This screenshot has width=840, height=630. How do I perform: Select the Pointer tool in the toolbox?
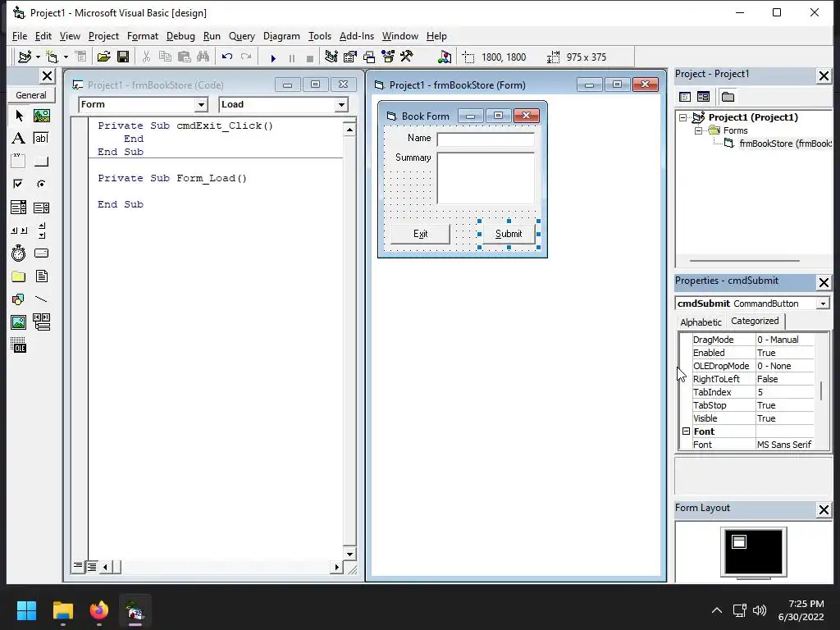18,115
